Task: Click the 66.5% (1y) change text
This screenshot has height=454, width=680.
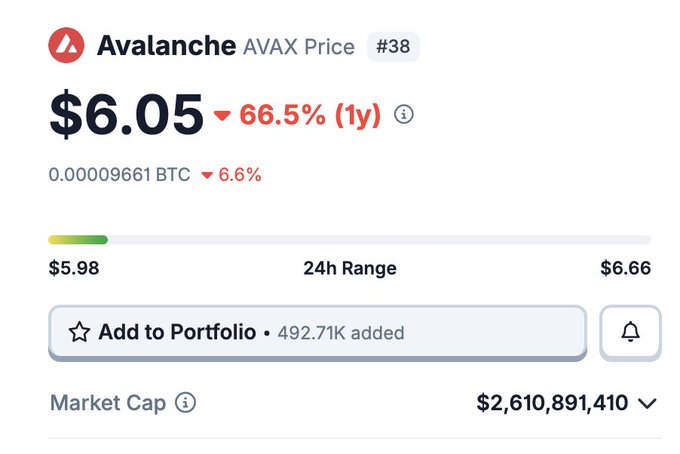Action: tap(310, 115)
